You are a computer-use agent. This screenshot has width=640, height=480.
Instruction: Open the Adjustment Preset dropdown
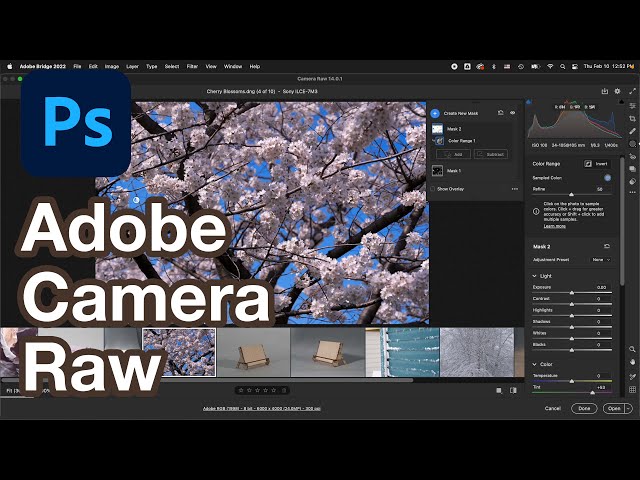coord(600,259)
